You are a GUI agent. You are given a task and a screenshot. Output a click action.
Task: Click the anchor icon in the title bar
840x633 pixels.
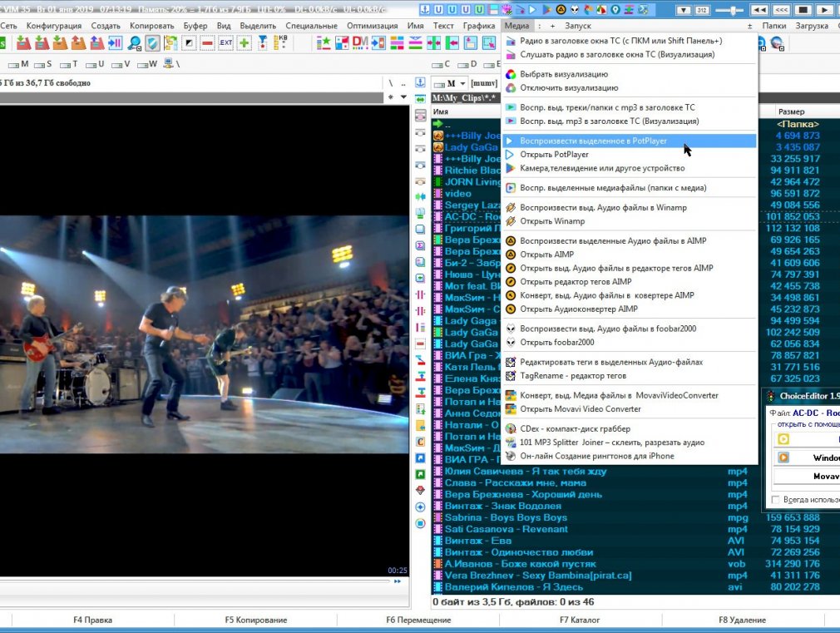click(425, 10)
